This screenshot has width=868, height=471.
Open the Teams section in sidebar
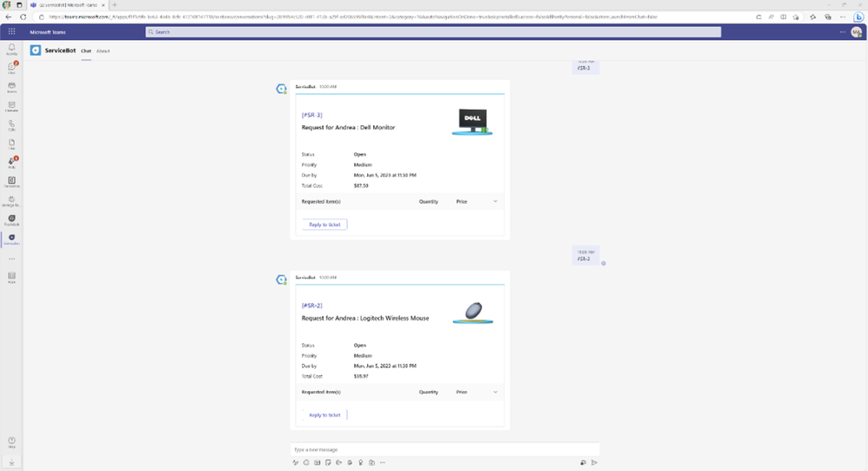[x=11, y=87]
